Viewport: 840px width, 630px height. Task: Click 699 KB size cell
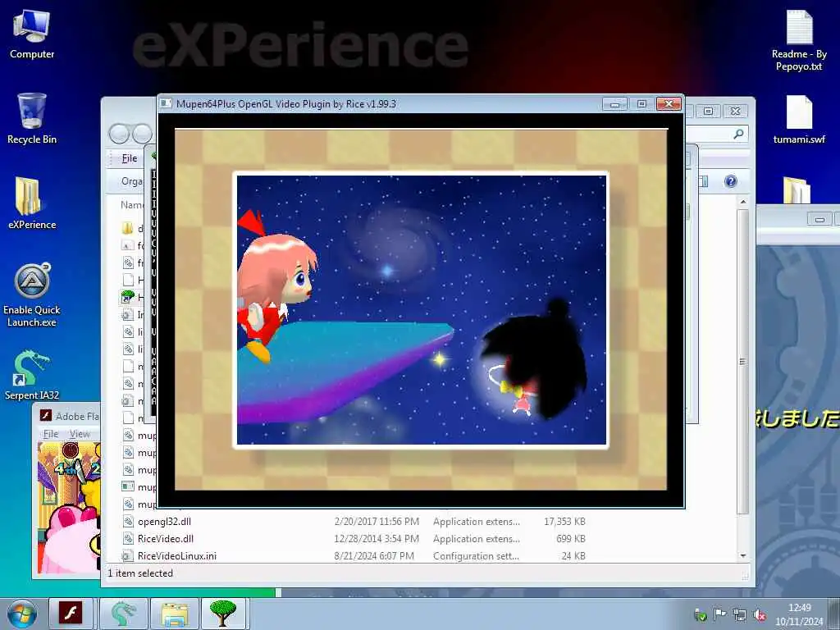571,538
